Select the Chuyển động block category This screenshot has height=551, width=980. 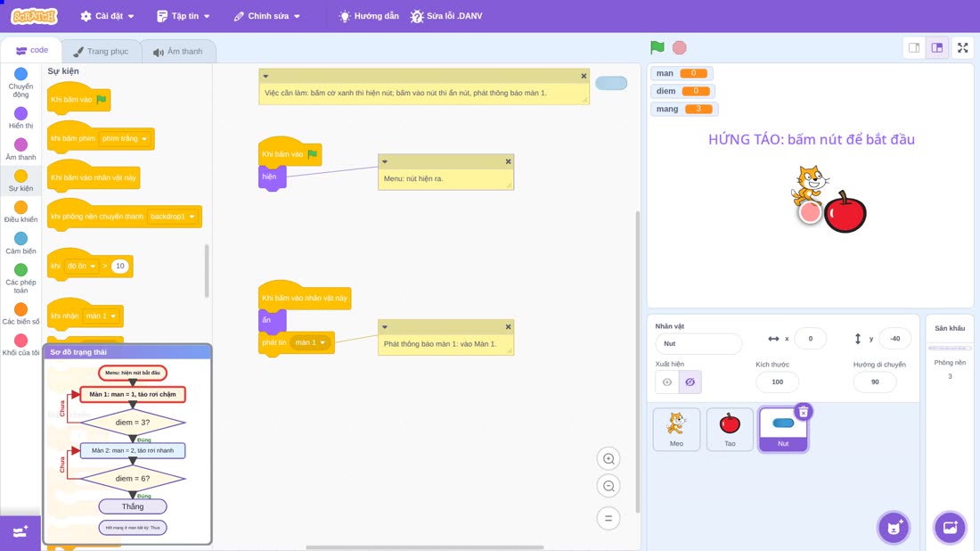tap(20, 83)
